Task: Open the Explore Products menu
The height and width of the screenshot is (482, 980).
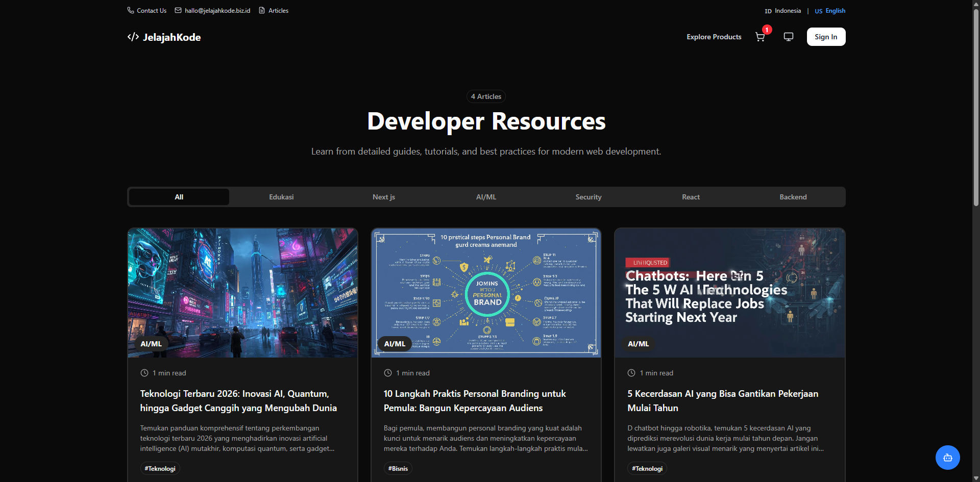Action: pos(714,37)
